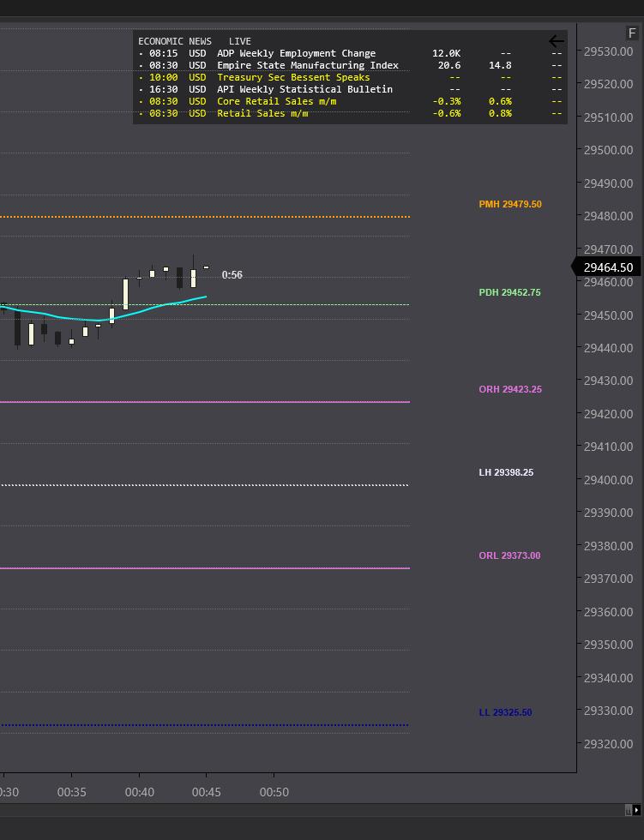Click the 29500.00 price axis label

pos(608,150)
